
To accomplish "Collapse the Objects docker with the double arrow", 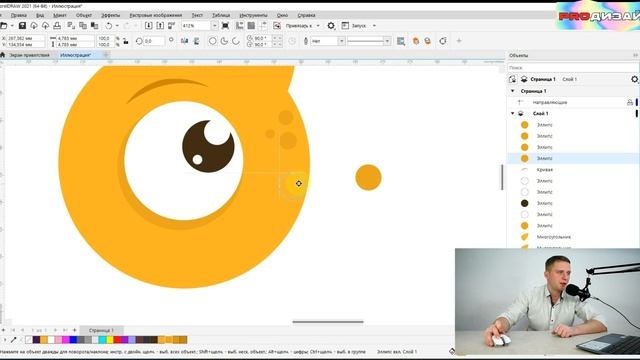I will point(636,55).
